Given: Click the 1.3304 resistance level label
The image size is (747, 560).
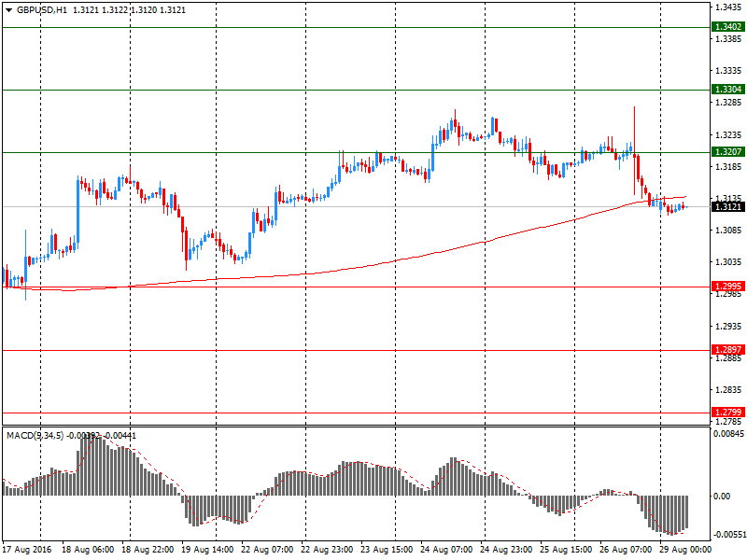Looking at the screenshot, I should (x=728, y=90).
